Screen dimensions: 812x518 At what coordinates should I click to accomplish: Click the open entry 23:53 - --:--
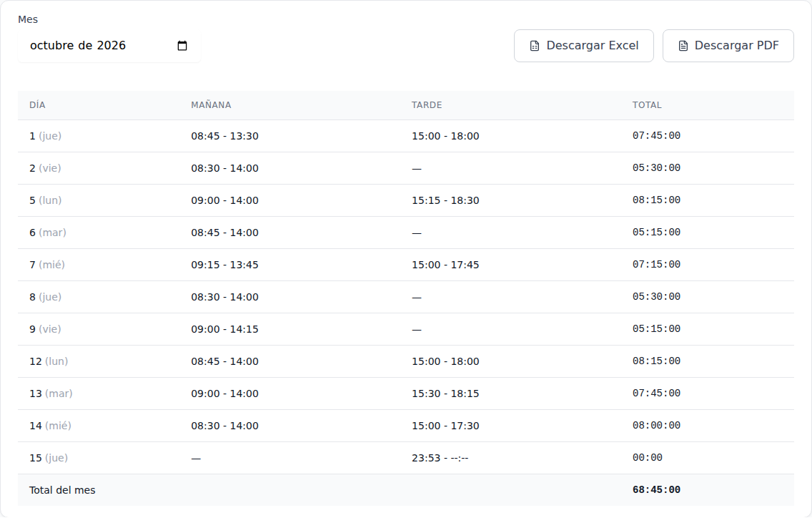tap(440, 458)
